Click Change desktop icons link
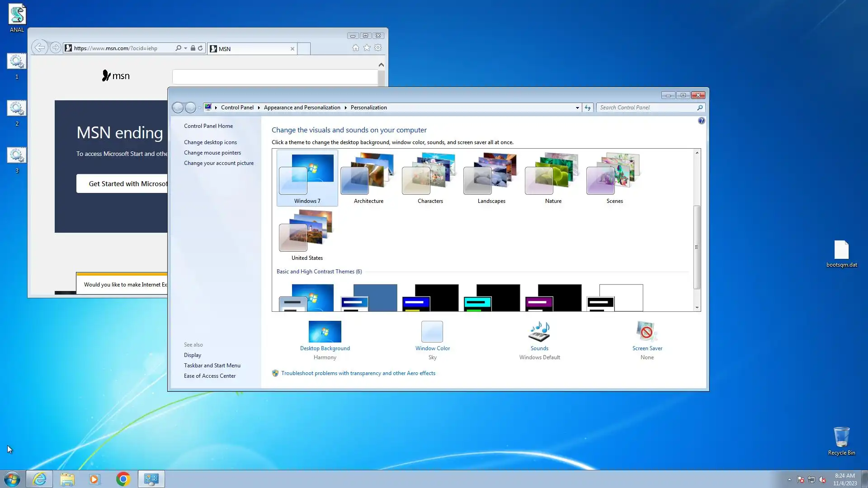The image size is (868, 488). tap(210, 142)
